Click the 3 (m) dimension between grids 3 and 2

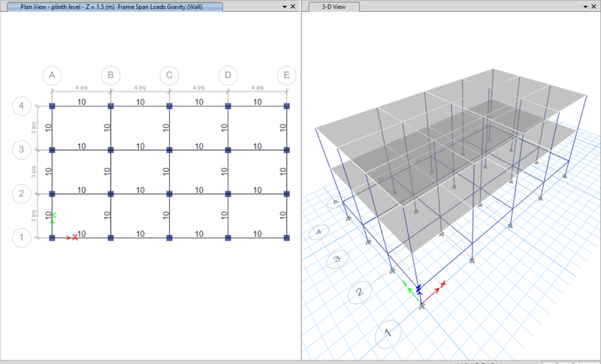click(34, 172)
